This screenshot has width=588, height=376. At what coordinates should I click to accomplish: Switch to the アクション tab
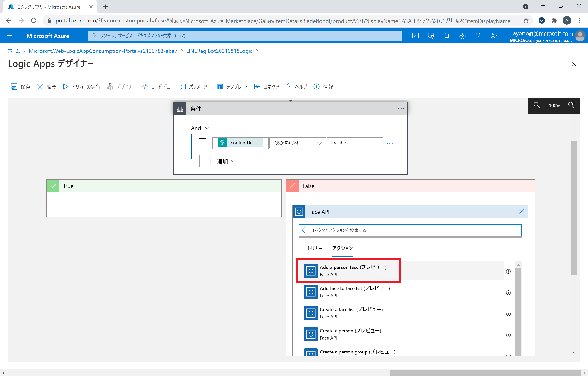pyautogui.click(x=342, y=248)
